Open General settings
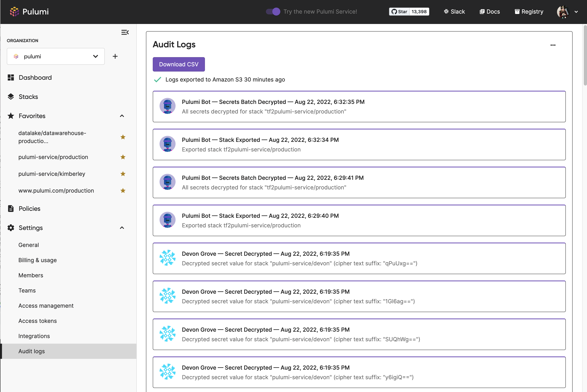 pyautogui.click(x=29, y=245)
